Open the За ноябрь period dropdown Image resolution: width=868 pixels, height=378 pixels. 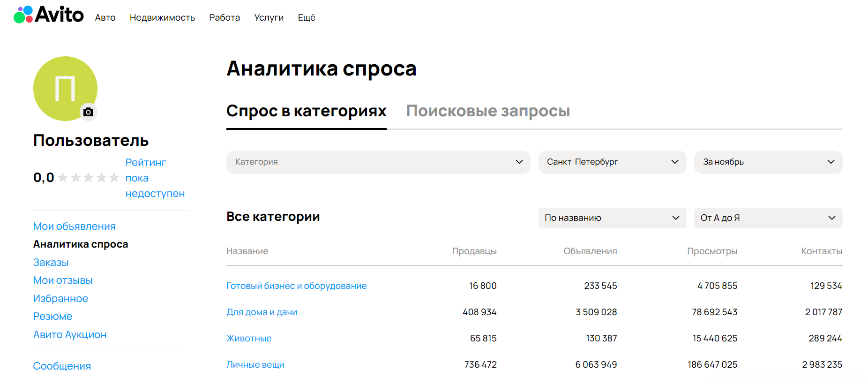click(768, 162)
